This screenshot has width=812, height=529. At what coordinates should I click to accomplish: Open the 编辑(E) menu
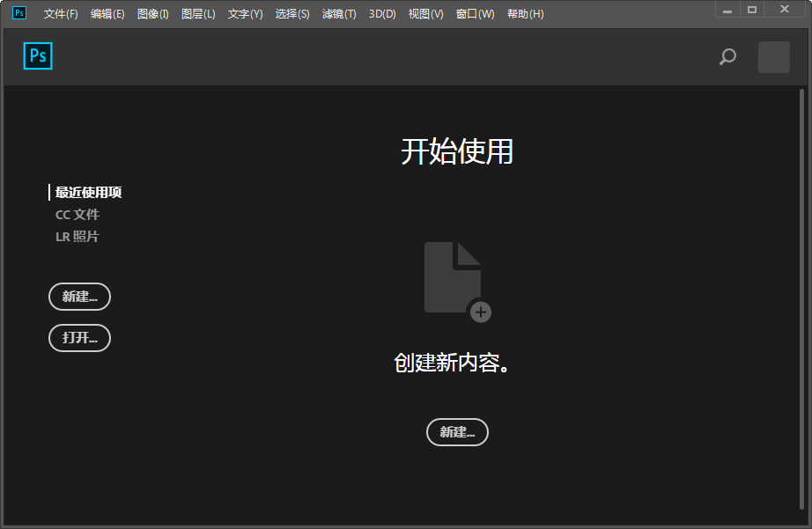[107, 14]
